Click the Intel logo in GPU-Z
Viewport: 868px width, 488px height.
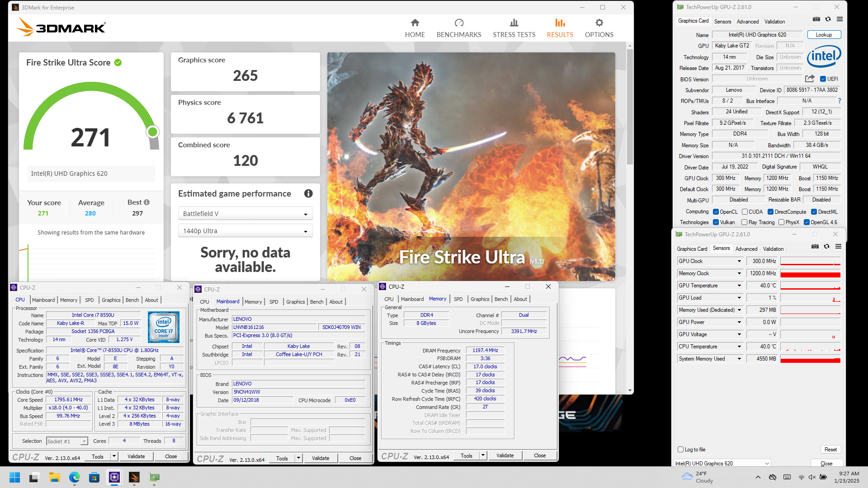click(x=824, y=56)
